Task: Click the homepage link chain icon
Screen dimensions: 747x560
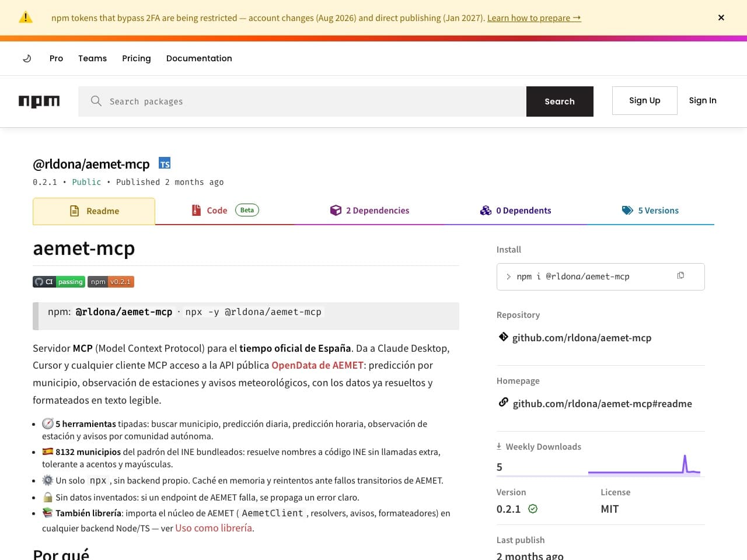Action: [x=504, y=402]
